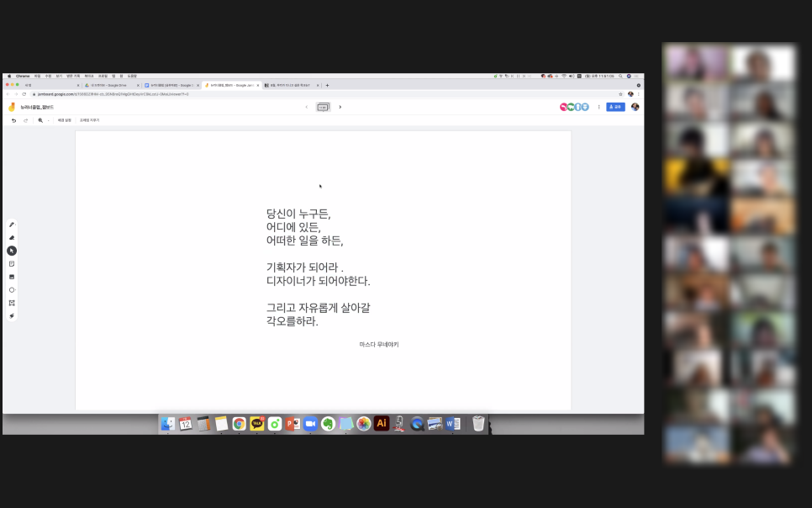Open a new Chrome tab
The width and height of the screenshot is (812, 508).
(x=327, y=85)
